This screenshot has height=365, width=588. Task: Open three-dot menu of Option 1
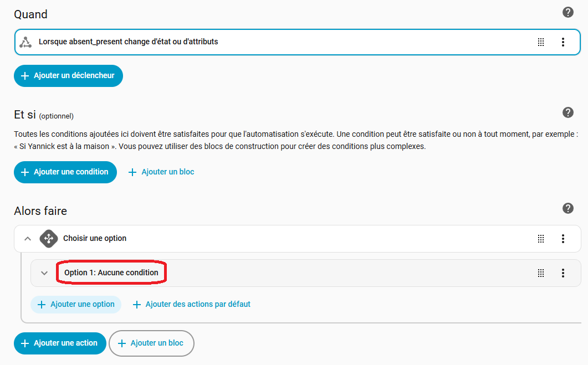(563, 273)
